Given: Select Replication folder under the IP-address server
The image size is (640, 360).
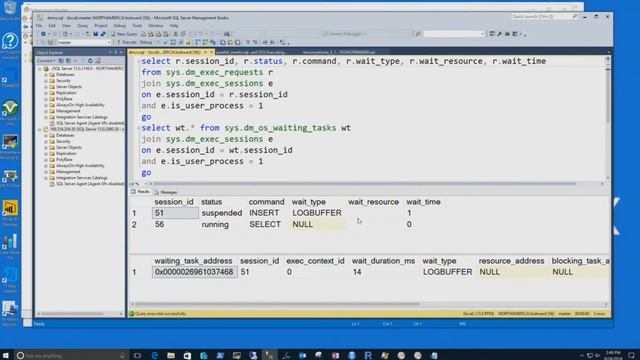Looking at the screenshot, I should pos(66,153).
